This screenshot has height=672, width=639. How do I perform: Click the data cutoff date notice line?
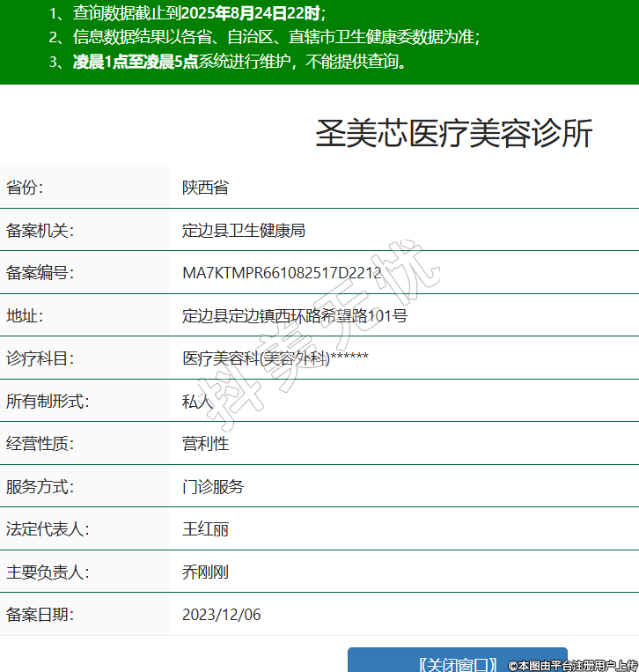point(187,13)
